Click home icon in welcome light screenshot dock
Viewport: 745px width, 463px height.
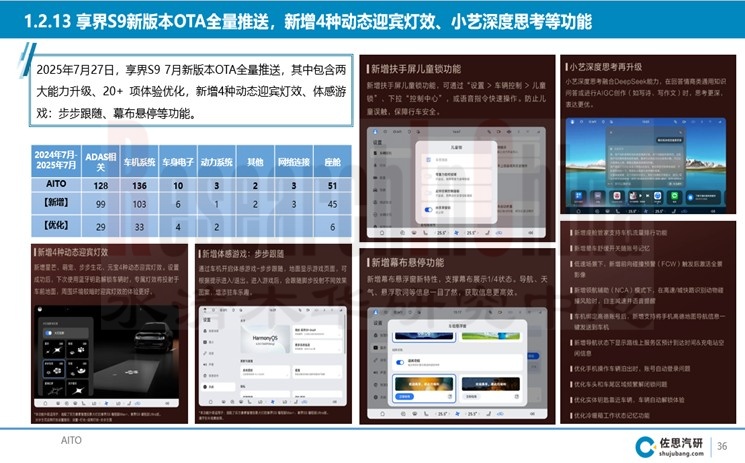(46, 403)
